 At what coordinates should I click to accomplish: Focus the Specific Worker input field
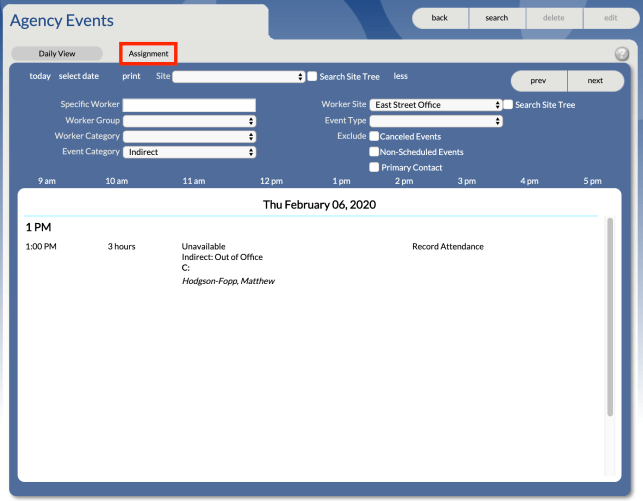[x=189, y=105]
